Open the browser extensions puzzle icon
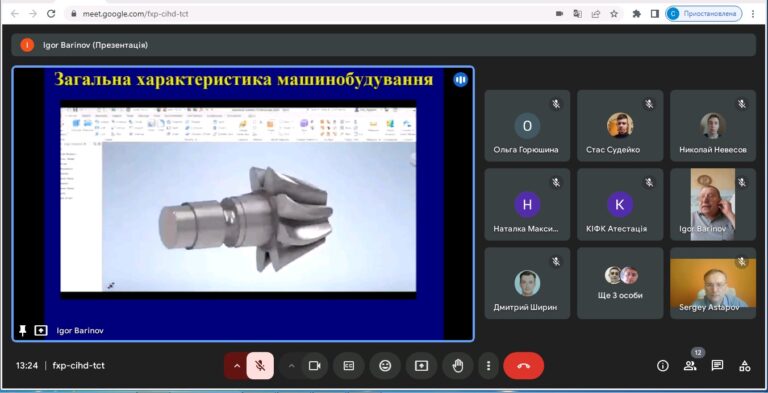This screenshot has height=393, width=768. (x=637, y=14)
